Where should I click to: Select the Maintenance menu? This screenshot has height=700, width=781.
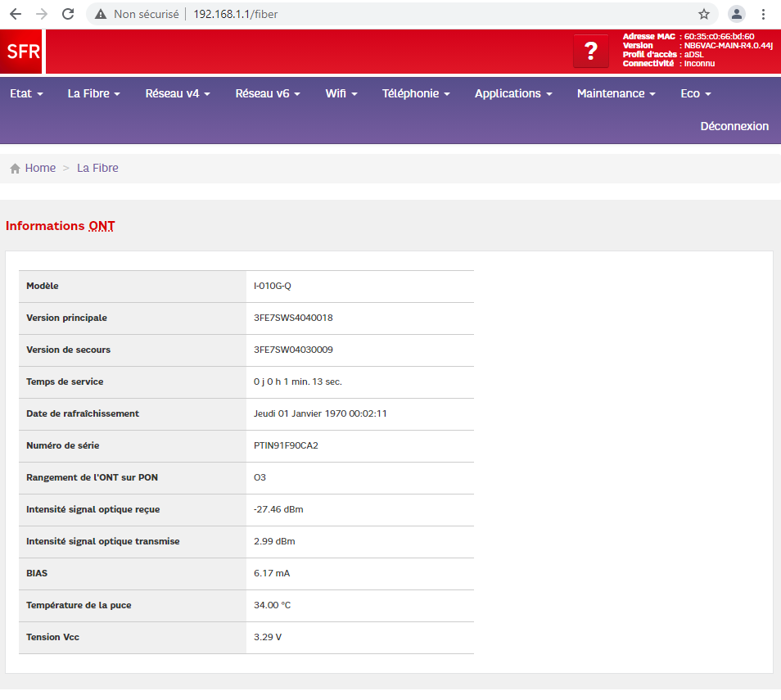[x=616, y=93]
